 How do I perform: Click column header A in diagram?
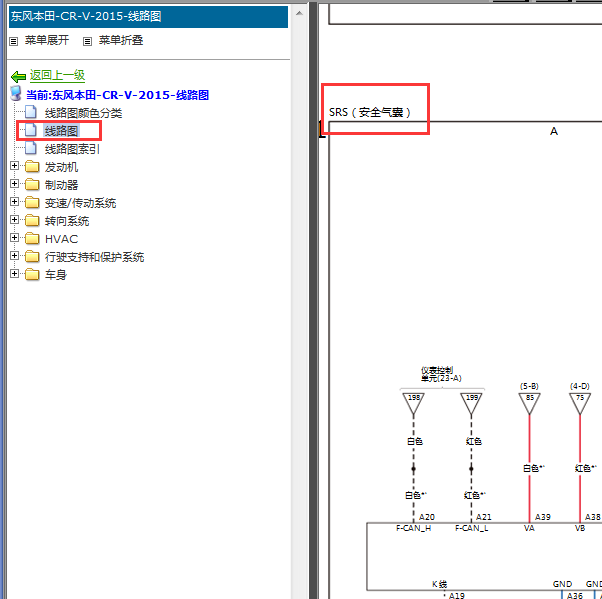point(554,132)
